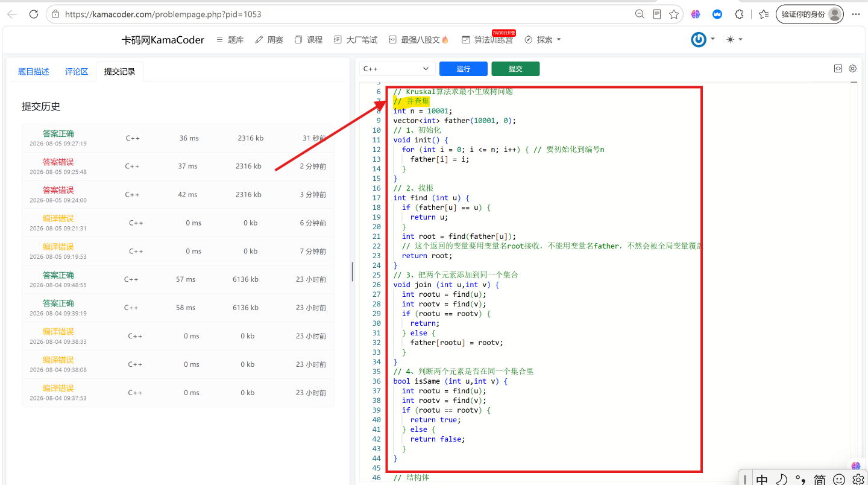Click the floating brain assistant icon

click(x=856, y=466)
